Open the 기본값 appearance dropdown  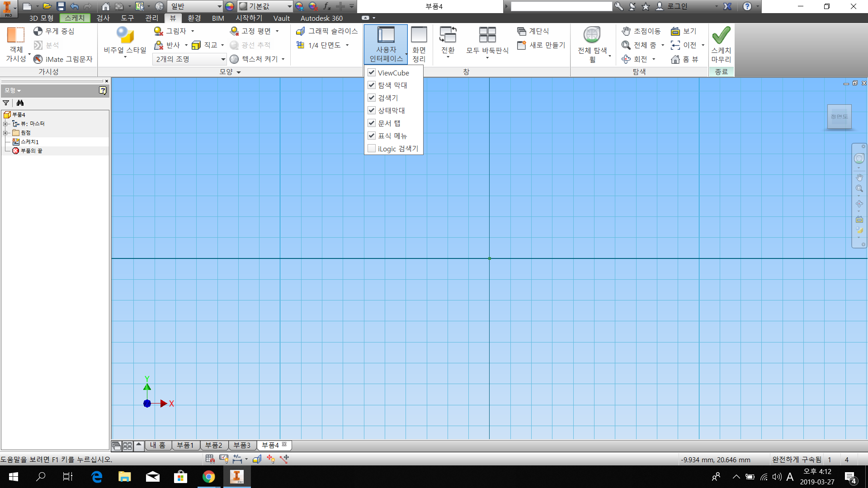289,6
